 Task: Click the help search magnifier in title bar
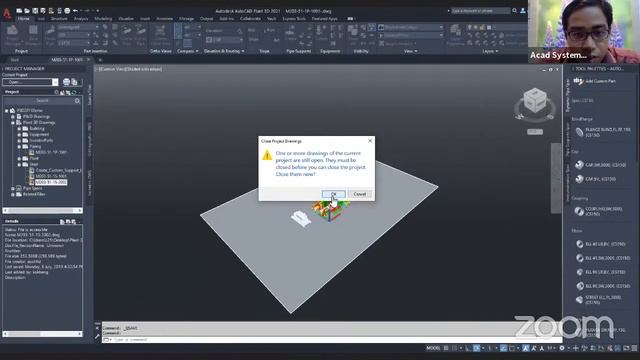[514, 11]
